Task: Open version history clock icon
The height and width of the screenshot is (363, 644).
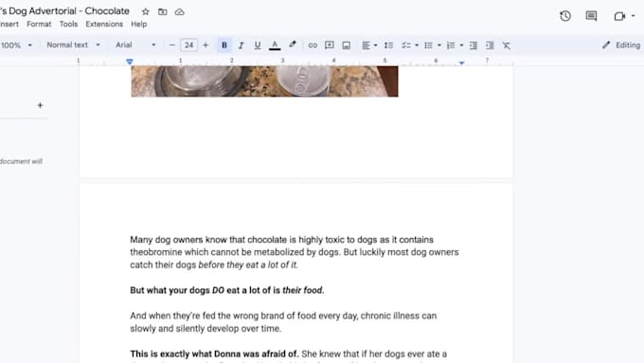Action: 565,16
